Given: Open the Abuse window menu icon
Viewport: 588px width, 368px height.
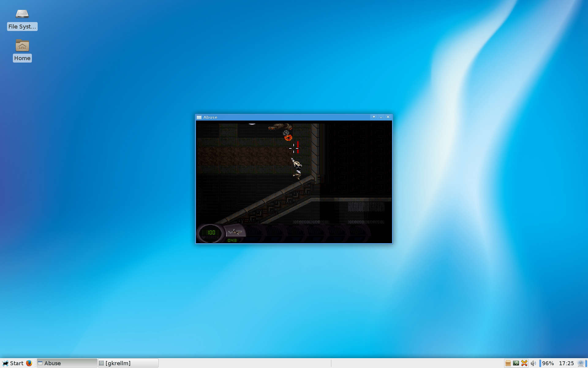Looking at the screenshot, I should coord(199,117).
